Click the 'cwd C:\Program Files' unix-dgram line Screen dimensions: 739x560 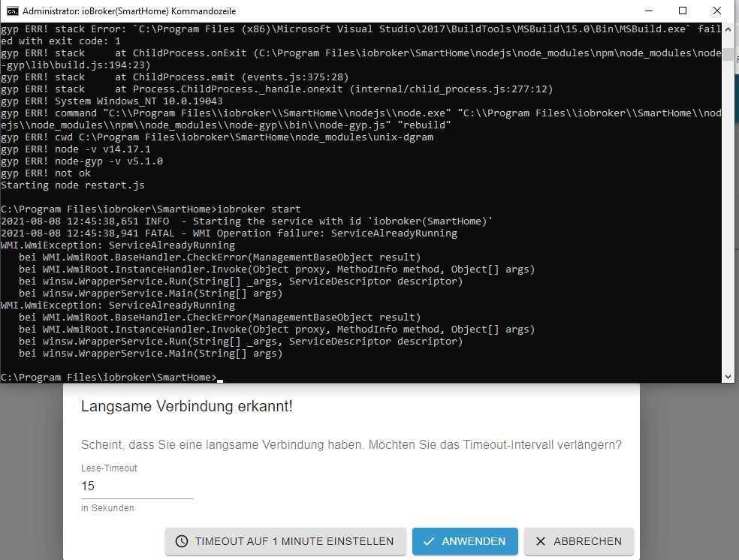(x=217, y=137)
